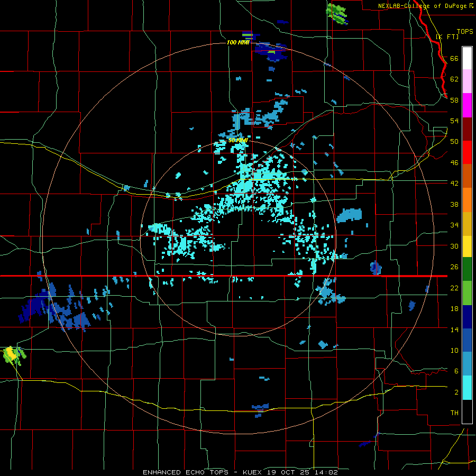Viewport: 476px width, 476px height.
Task: Click the 42 legend value
Action: click(x=454, y=184)
